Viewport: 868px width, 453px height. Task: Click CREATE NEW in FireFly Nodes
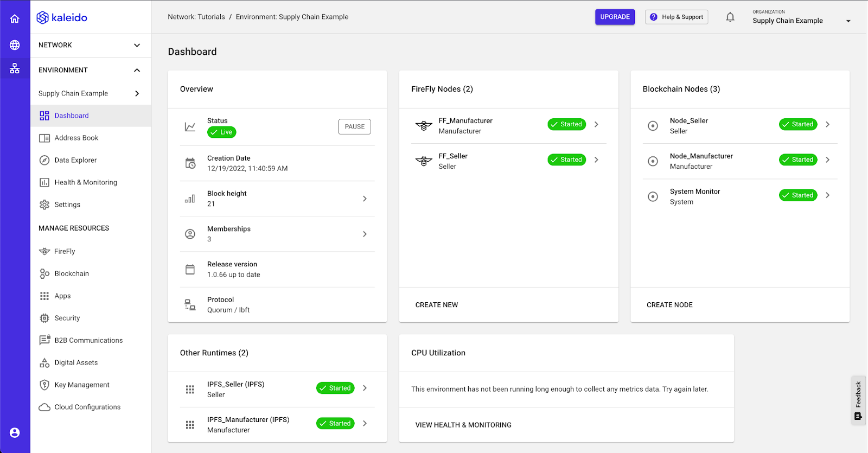[x=437, y=305]
